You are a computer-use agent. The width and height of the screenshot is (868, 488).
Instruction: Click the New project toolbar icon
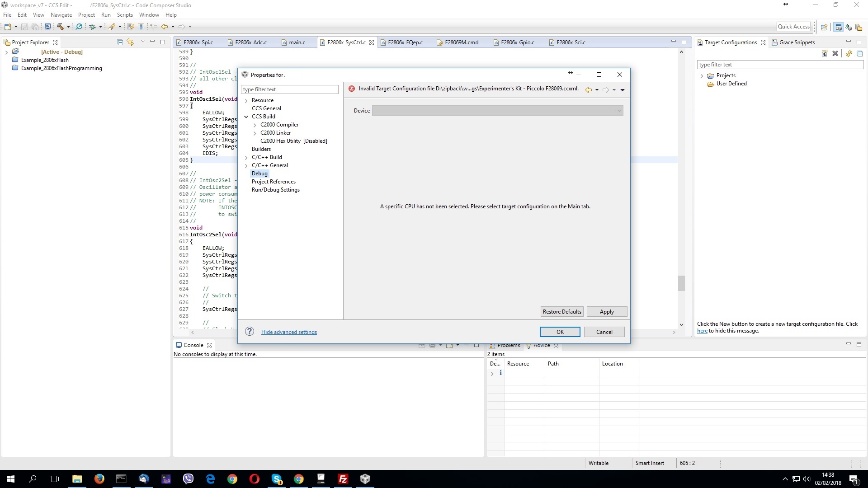(x=8, y=27)
